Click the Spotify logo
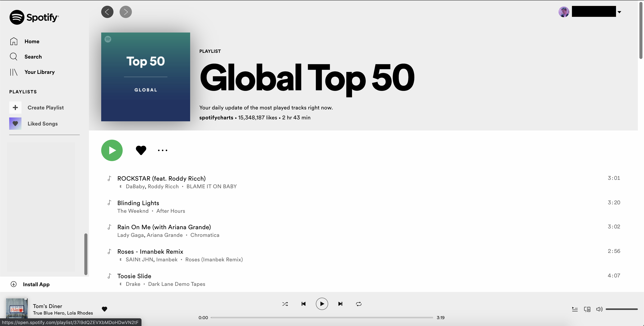 pyautogui.click(x=34, y=17)
